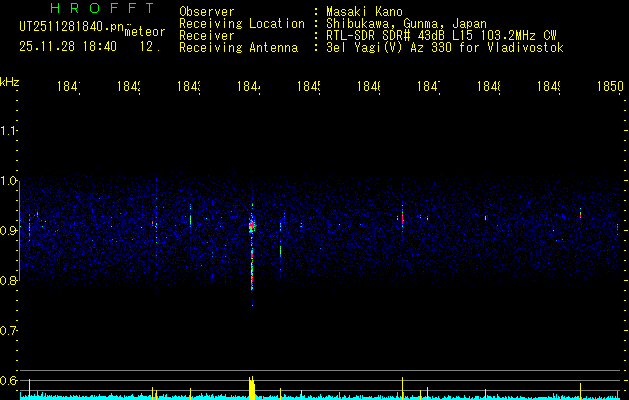The width and height of the screenshot is (629, 400).
Task: Select the location Shibukawa, Gunma, Japan
Action: 406,24
